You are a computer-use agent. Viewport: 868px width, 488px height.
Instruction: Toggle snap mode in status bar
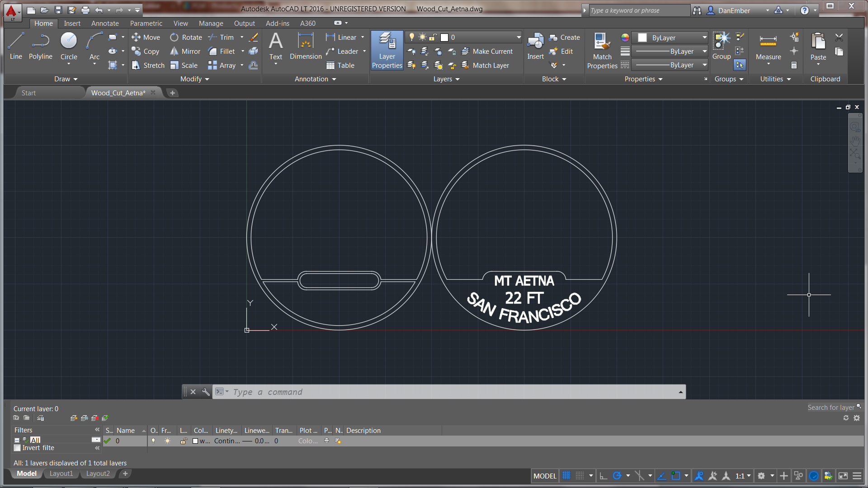[580, 475]
